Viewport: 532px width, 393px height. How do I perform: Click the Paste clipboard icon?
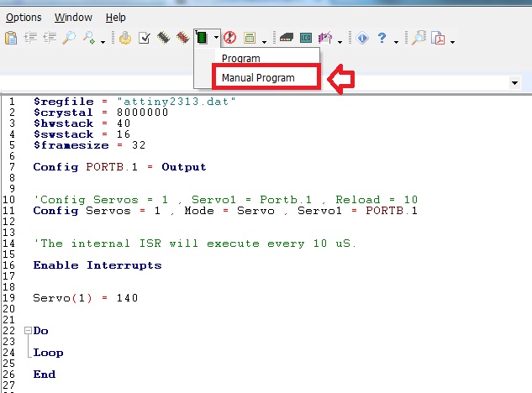(x=11, y=38)
